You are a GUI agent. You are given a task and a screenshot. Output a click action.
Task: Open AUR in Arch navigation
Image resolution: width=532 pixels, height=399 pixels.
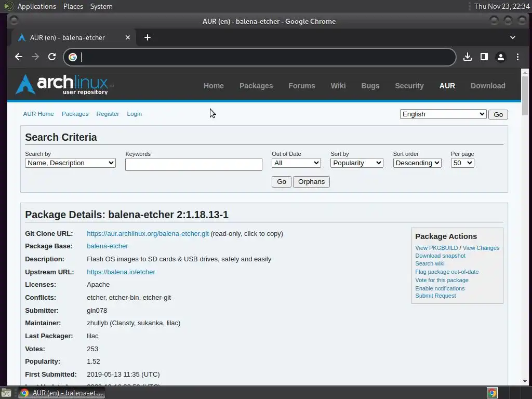click(x=447, y=86)
